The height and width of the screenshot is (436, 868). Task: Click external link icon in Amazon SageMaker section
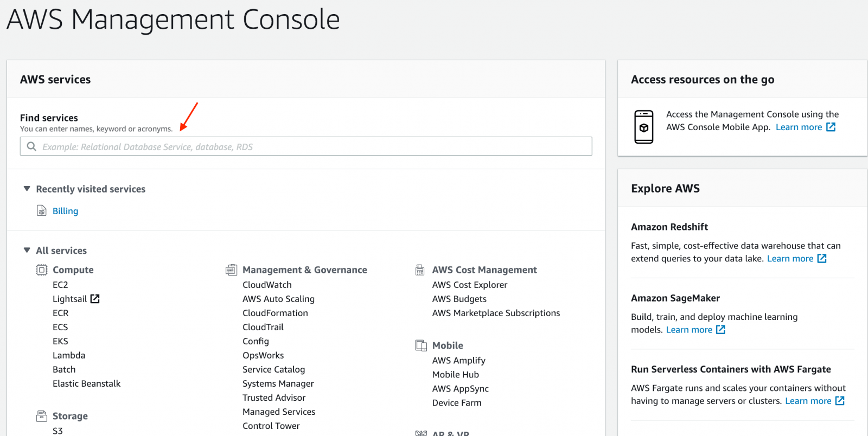720,329
